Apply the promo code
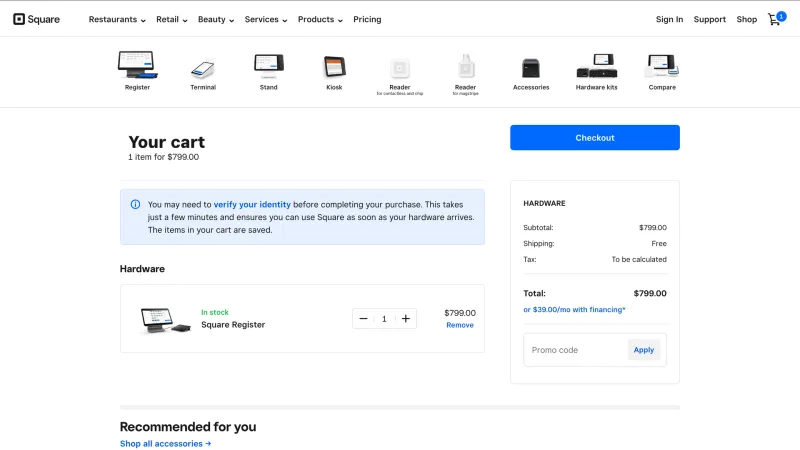The image size is (800, 450). pyautogui.click(x=644, y=350)
